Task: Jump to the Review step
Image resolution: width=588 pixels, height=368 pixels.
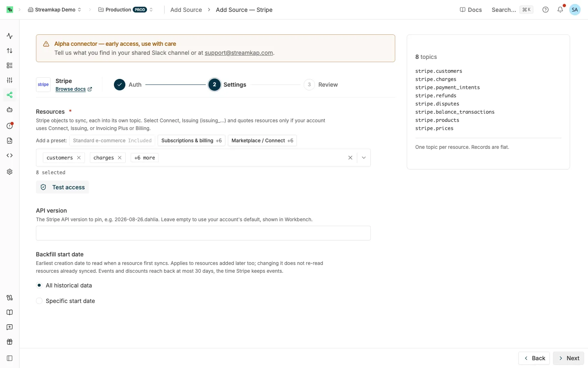Action: (321, 85)
